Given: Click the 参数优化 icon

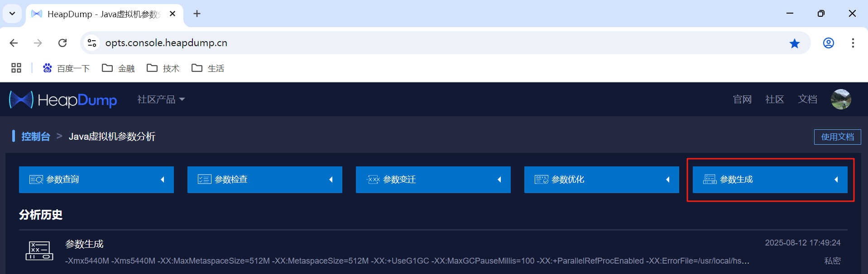Looking at the screenshot, I should coord(542,180).
